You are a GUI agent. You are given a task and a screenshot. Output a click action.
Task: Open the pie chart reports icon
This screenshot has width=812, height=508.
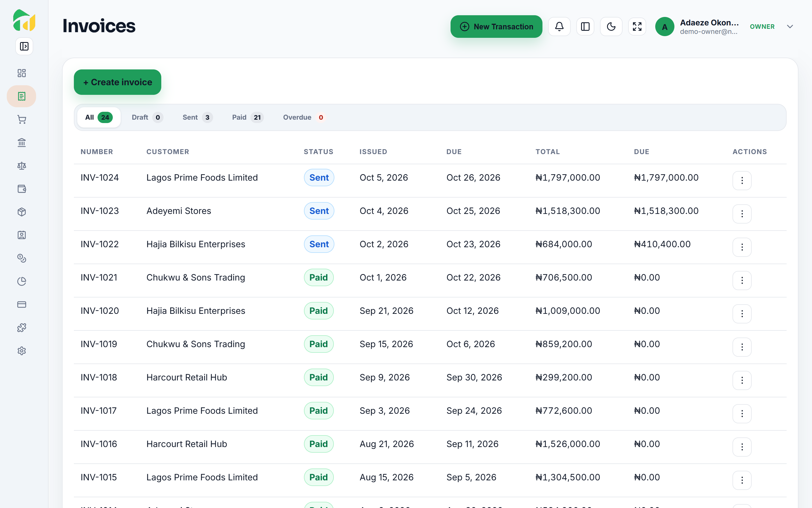click(x=22, y=281)
